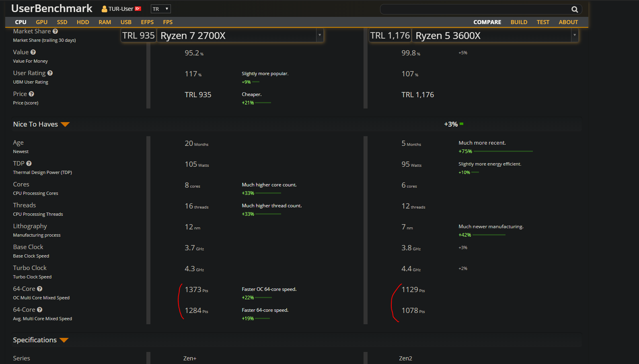Image resolution: width=639 pixels, height=364 pixels.
Task: Switch to the SSD tab
Action: click(62, 22)
